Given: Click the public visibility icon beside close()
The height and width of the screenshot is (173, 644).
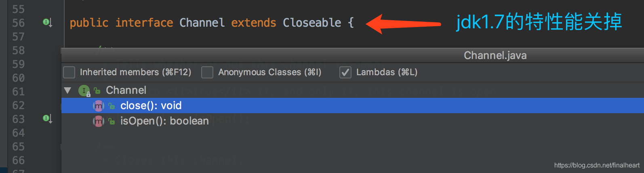Looking at the screenshot, I should click(112, 106).
